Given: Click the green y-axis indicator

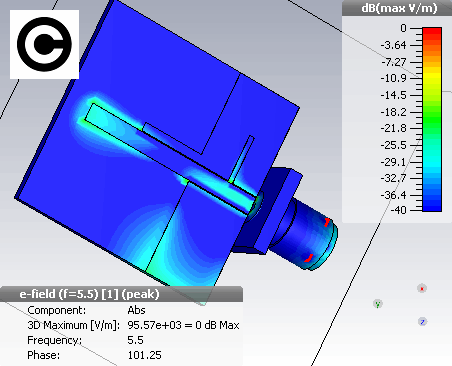Looking at the screenshot, I should point(377,304).
